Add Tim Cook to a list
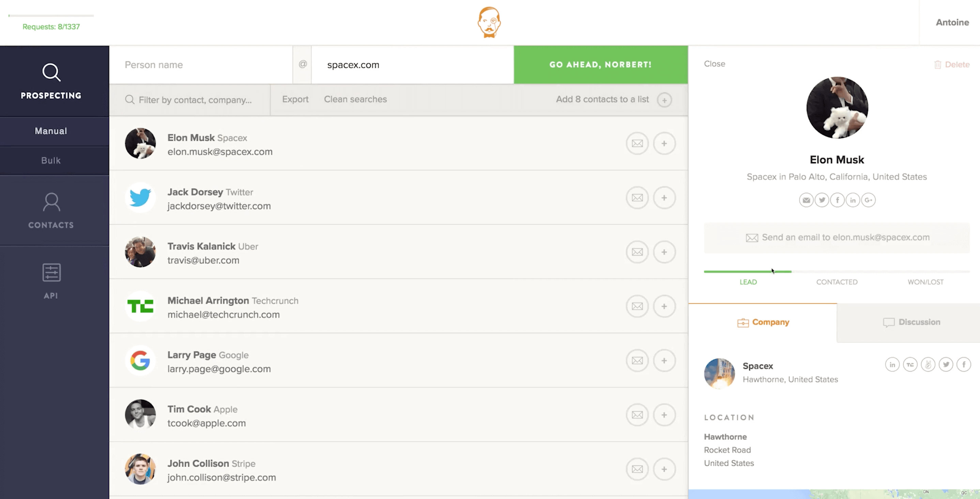 click(x=664, y=415)
